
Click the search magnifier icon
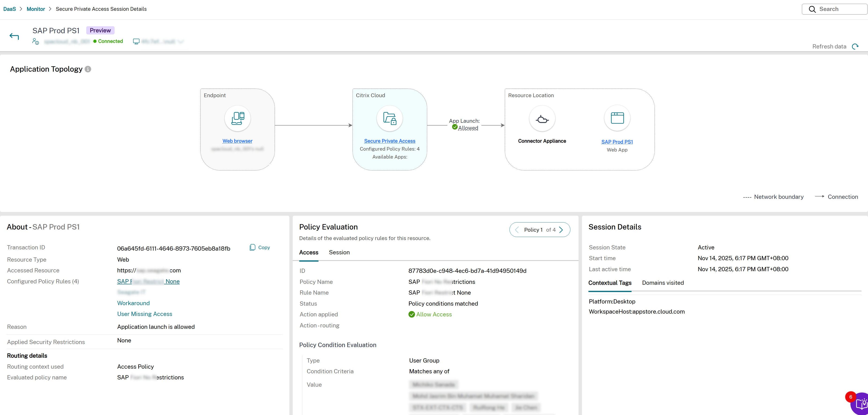coord(812,9)
